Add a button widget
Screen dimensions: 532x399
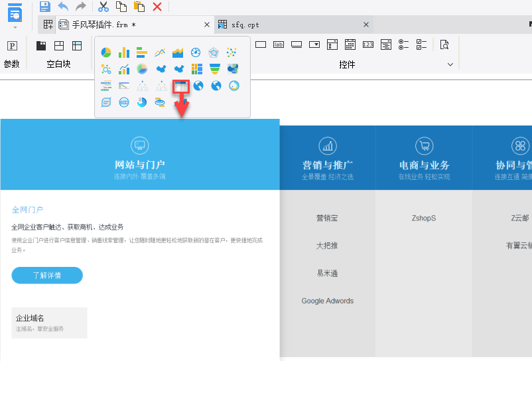coord(297,44)
